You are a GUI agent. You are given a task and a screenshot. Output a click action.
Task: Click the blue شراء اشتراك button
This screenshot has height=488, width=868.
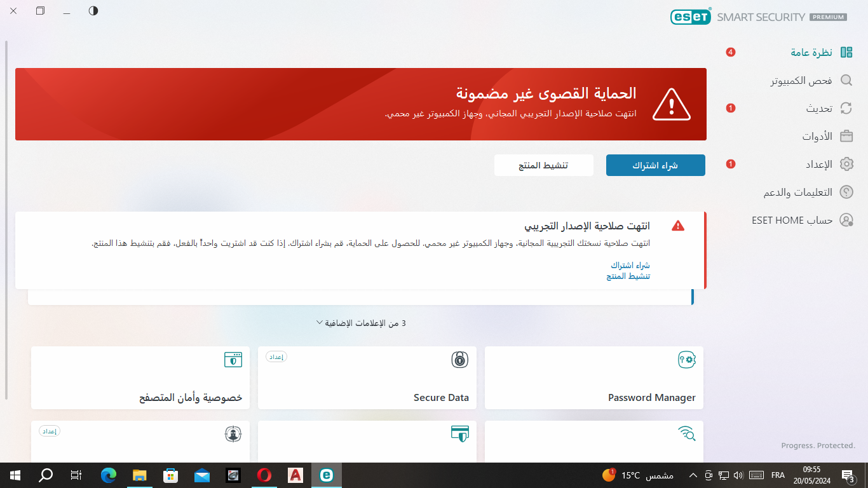pos(655,165)
